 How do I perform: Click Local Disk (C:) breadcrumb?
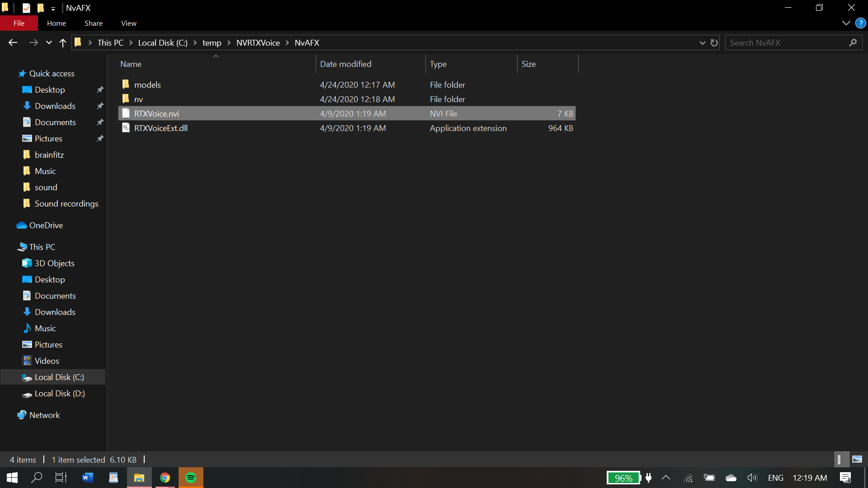point(163,42)
